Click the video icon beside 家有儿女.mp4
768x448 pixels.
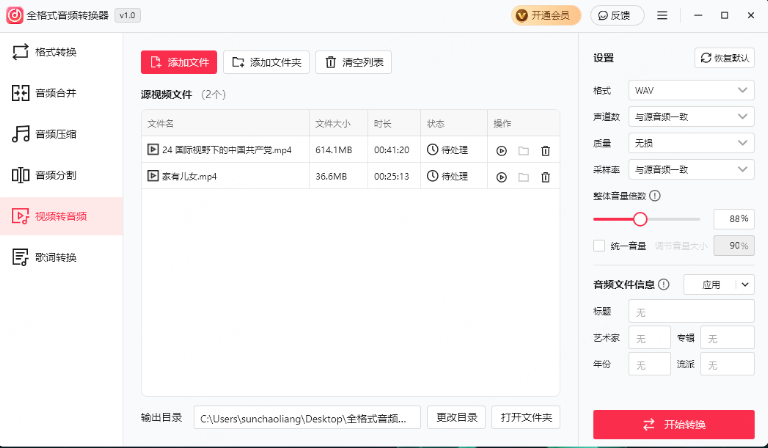pyautogui.click(x=153, y=176)
